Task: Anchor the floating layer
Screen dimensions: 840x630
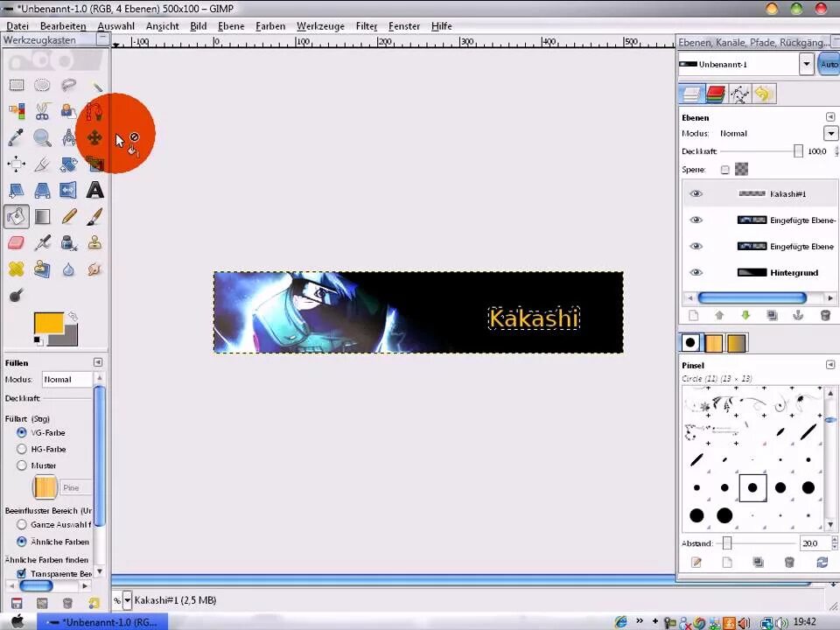Action: click(798, 316)
